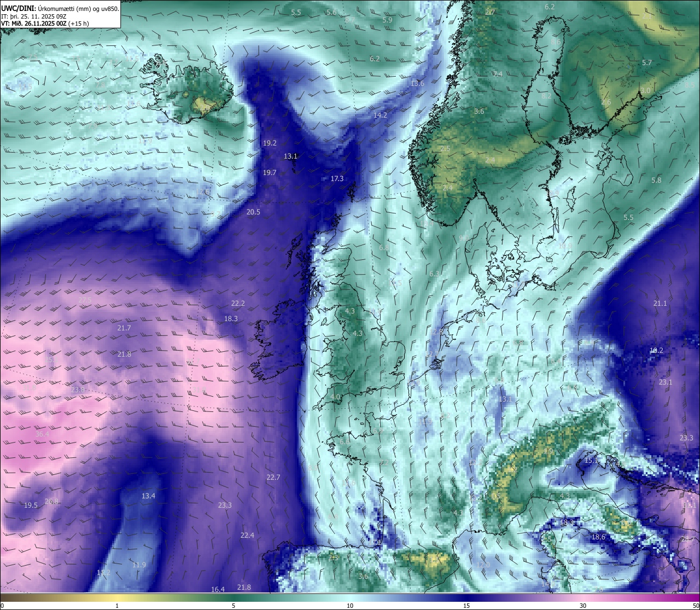The height and width of the screenshot is (610, 700).
Task: Click the title 'UWC/DINI: Úrkomumætti (mm) og uv850.'
Action: click(x=60, y=8)
